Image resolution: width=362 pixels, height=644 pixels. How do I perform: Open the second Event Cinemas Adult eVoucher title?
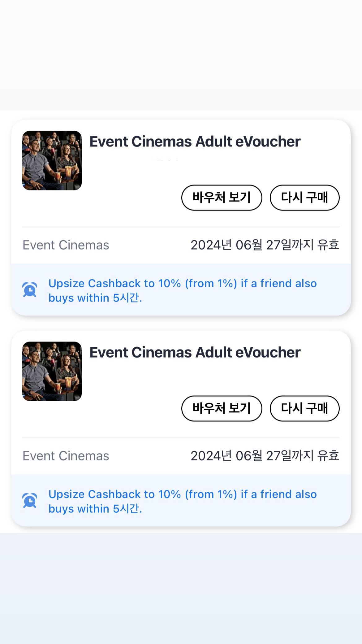(195, 353)
